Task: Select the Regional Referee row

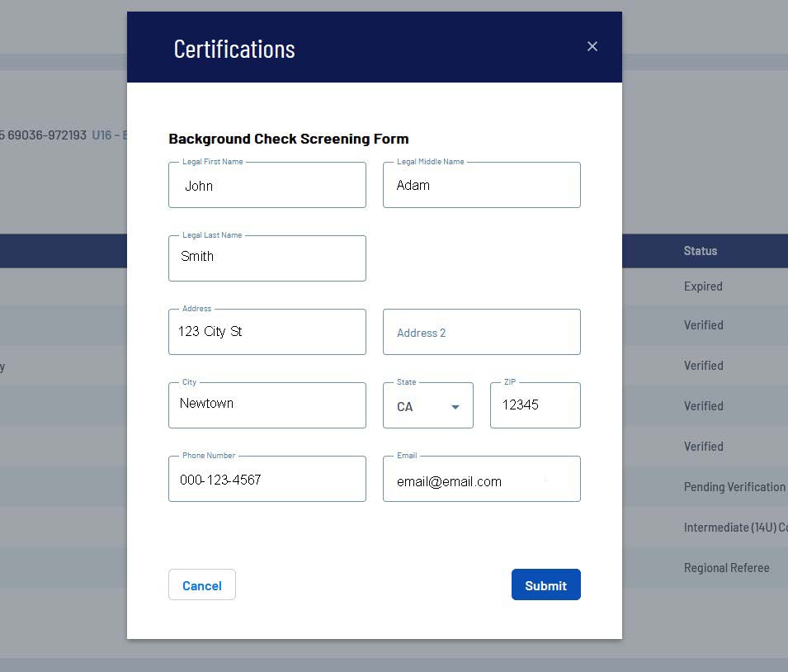Action: tap(726, 568)
